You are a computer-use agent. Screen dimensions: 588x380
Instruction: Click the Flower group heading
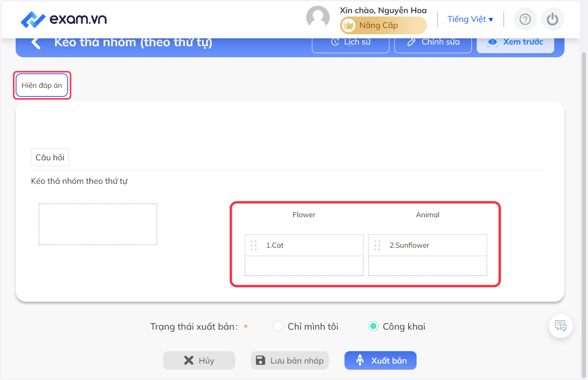tap(304, 215)
